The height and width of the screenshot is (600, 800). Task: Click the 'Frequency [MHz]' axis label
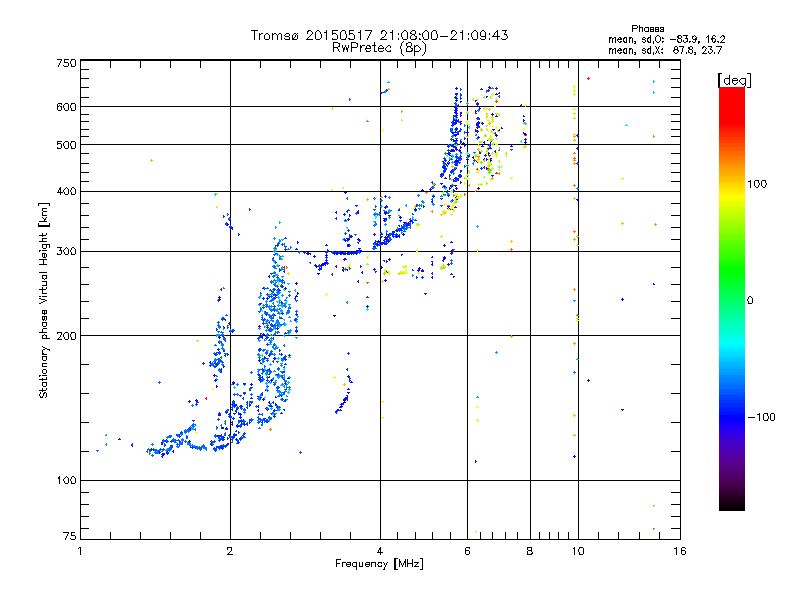pyautogui.click(x=379, y=564)
